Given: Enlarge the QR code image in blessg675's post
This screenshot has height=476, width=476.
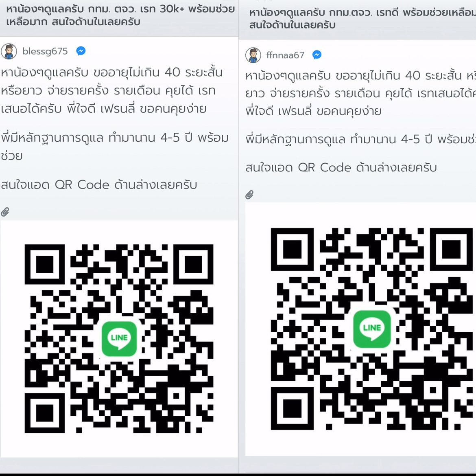Looking at the screenshot, I should pyautogui.click(x=119, y=339).
